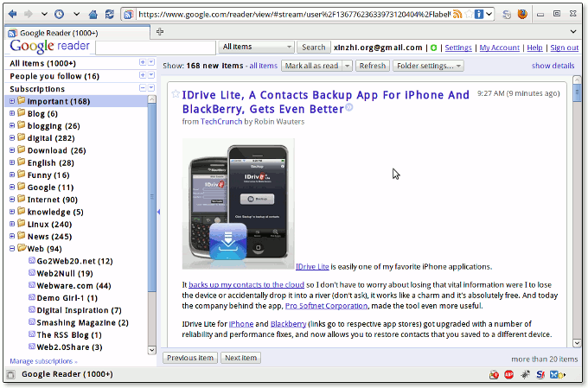The width and height of the screenshot is (588, 388).
Task: Expand the Blog folder
Action: tap(12, 113)
